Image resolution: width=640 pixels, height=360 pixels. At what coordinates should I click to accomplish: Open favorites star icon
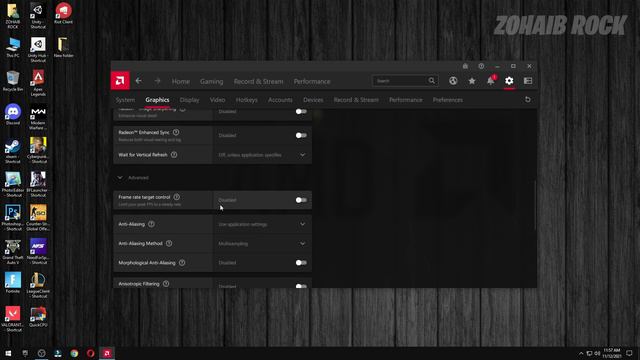pos(472,81)
